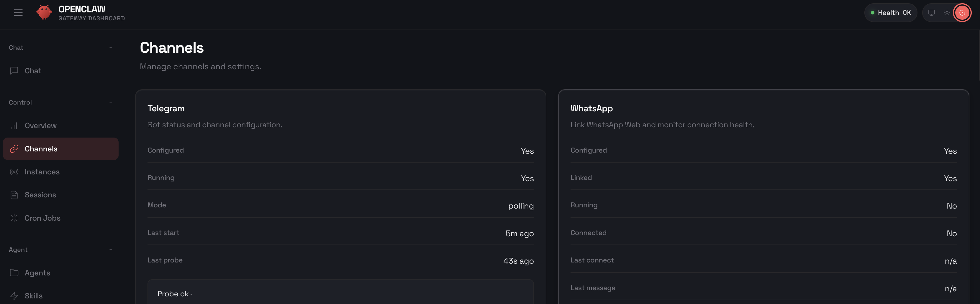
Task: Open the Overview page from sidebar
Action: (x=40, y=125)
